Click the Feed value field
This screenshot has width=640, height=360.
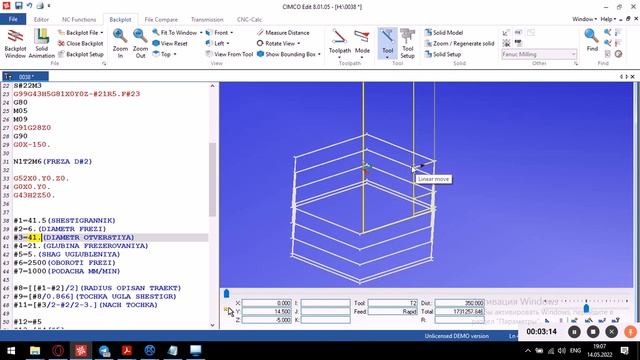tap(392, 311)
